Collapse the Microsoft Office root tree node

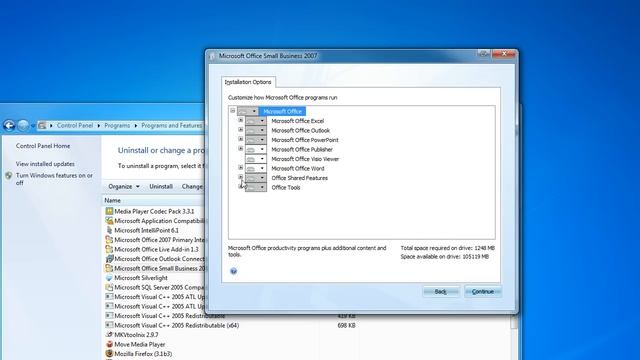point(233,111)
